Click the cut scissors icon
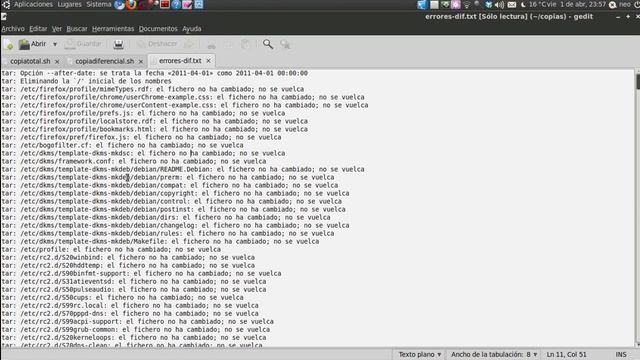Viewport: 640px width, 360px height. [x=211, y=44]
